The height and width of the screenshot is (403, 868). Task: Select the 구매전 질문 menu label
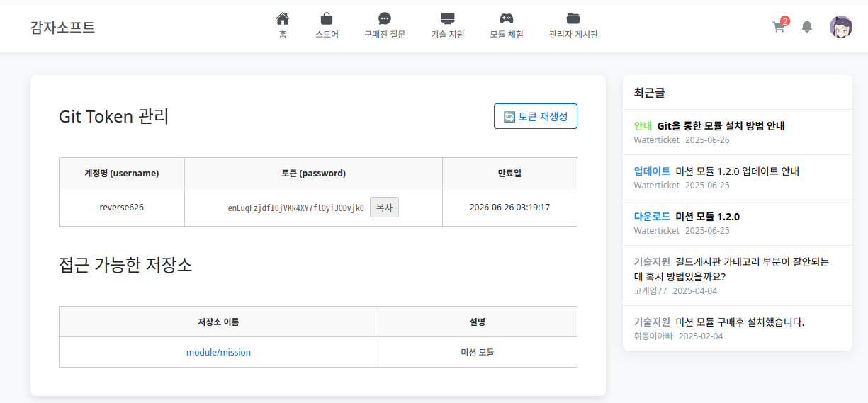[385, 34]
